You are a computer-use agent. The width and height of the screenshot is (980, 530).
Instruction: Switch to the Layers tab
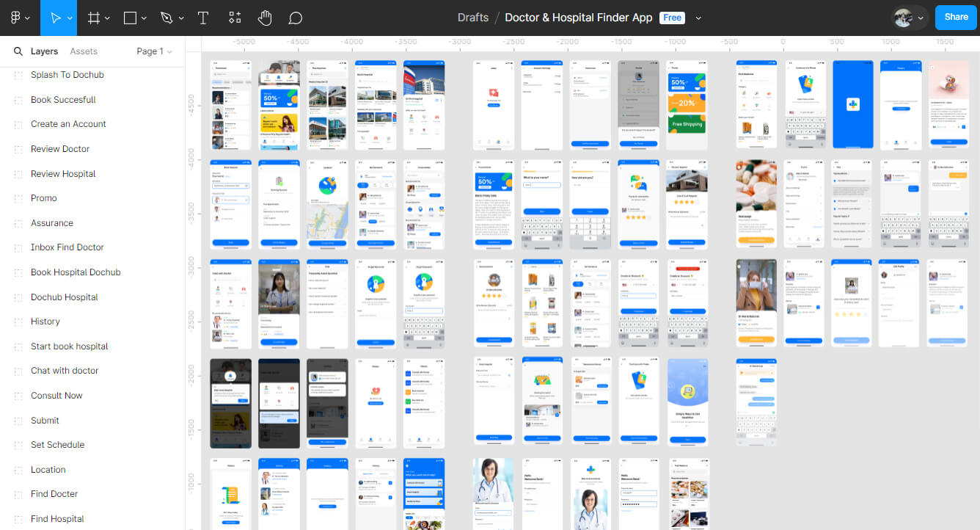tap(44, 51)
